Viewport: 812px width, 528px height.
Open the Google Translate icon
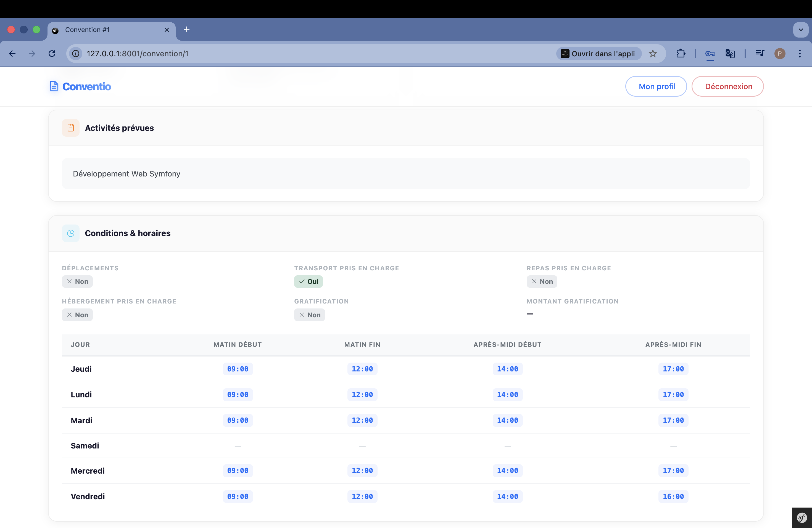pos(730,54)
